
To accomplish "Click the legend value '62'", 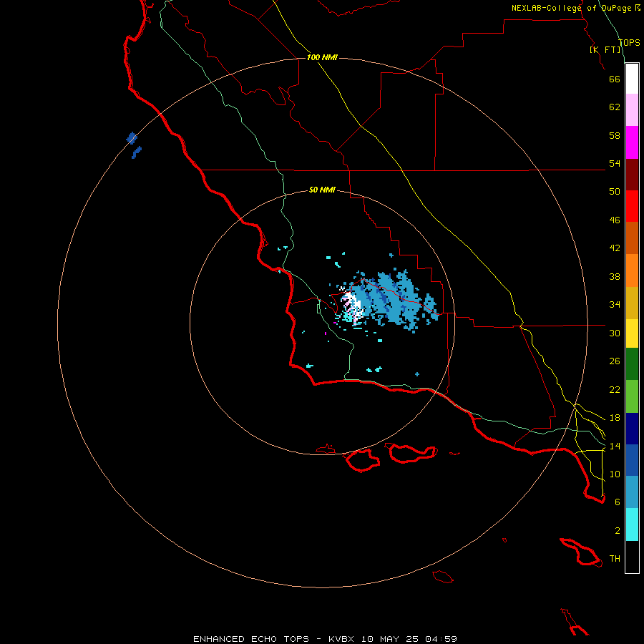I will coord(615,107).
